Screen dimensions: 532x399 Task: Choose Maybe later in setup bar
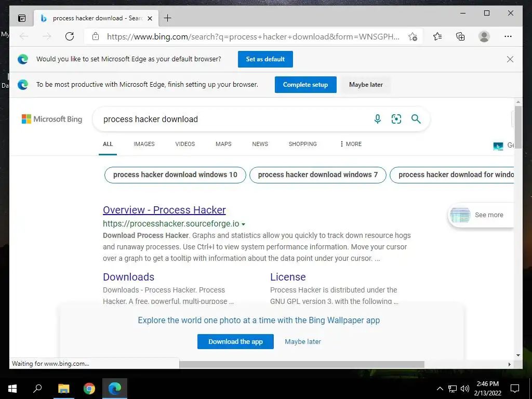pos(366,85)
